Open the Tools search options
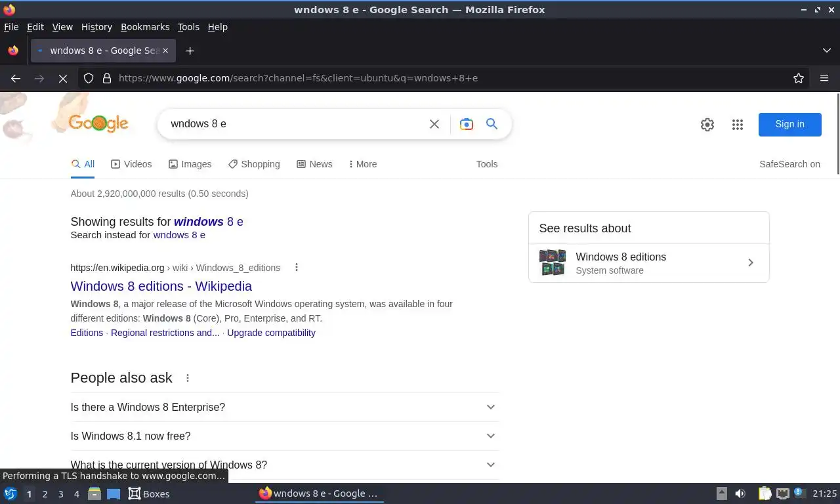 tap(487, 164)
